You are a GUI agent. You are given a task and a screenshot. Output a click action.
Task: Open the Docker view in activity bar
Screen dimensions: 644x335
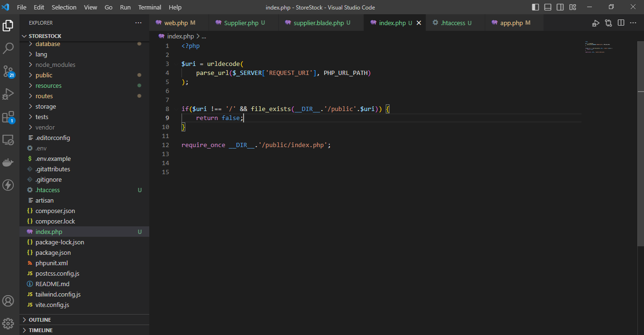tap(9, 162)
